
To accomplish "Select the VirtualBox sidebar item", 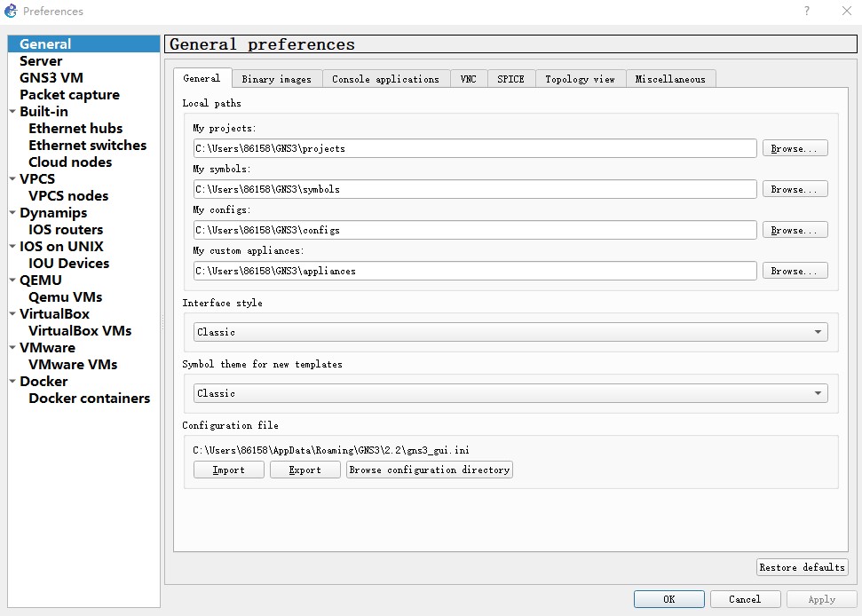I will (x=54, y=314).
